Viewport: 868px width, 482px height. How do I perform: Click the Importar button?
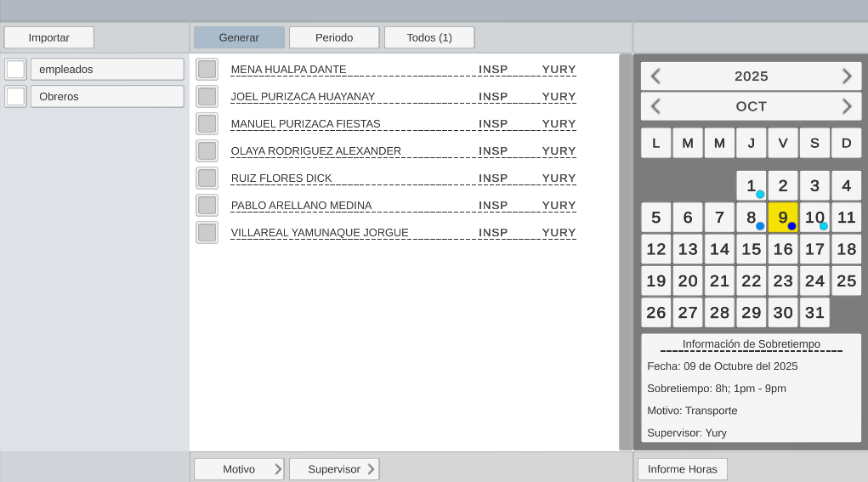(49, 37)
